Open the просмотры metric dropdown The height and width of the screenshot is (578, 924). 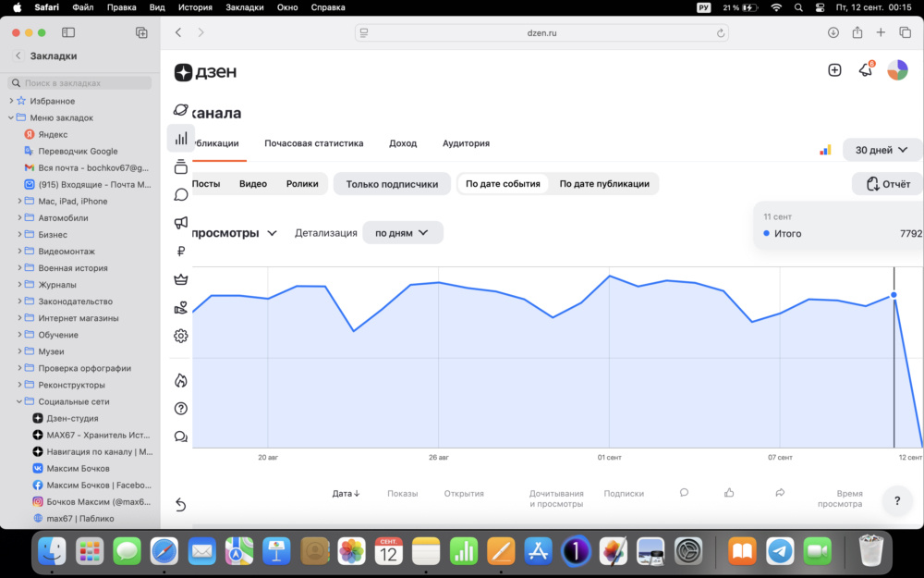(234, 233)
